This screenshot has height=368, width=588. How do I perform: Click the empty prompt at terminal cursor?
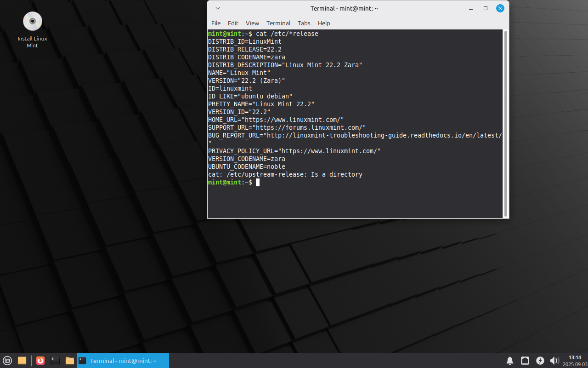point(258,182)
